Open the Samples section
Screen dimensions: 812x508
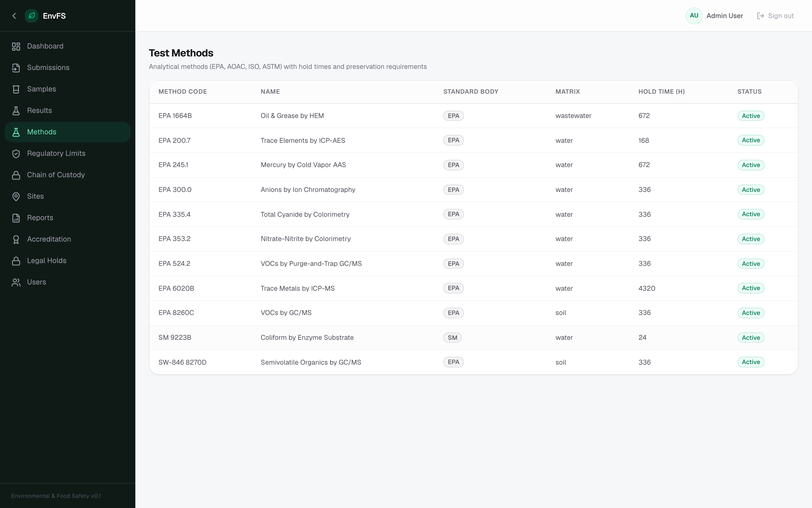pos(67,89)
